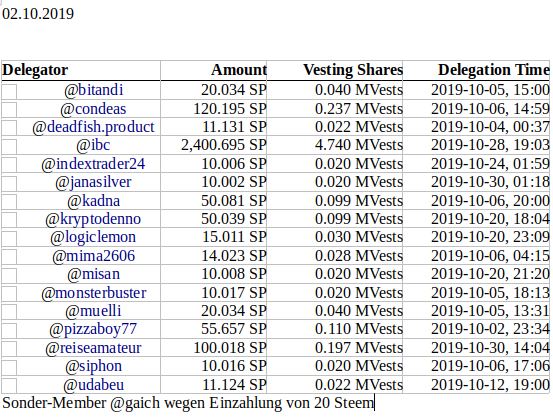Click the Delegation Time column header
The image size is (553, 419).
pyautogui.click(x=493, y=70)
